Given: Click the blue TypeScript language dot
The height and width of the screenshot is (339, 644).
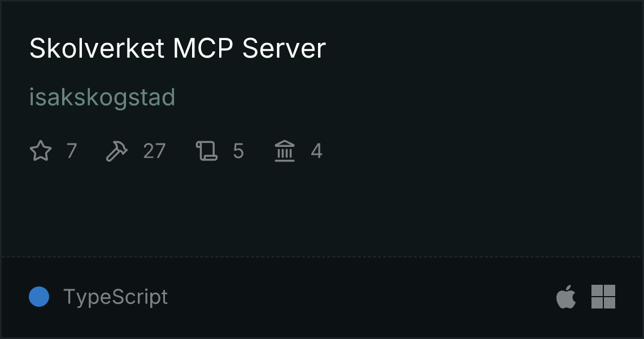Looking at the screenshot, I should 39,297.
